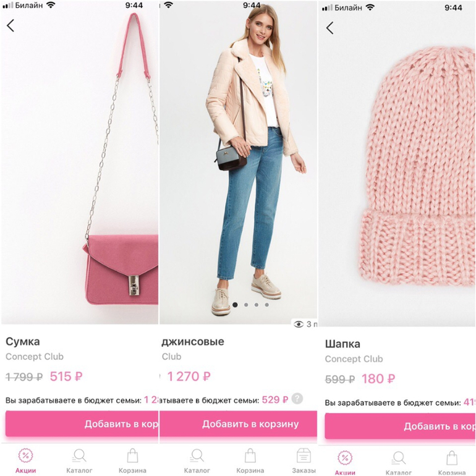
Task: Click the question mark beside 529 ₽
Action: tap(297, 398)
